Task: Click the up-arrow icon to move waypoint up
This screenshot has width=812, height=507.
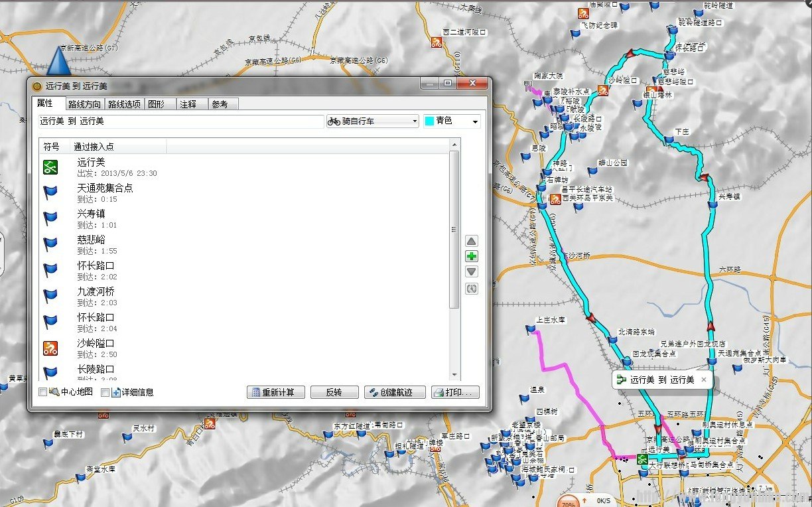Action: (x=471, y=240)
